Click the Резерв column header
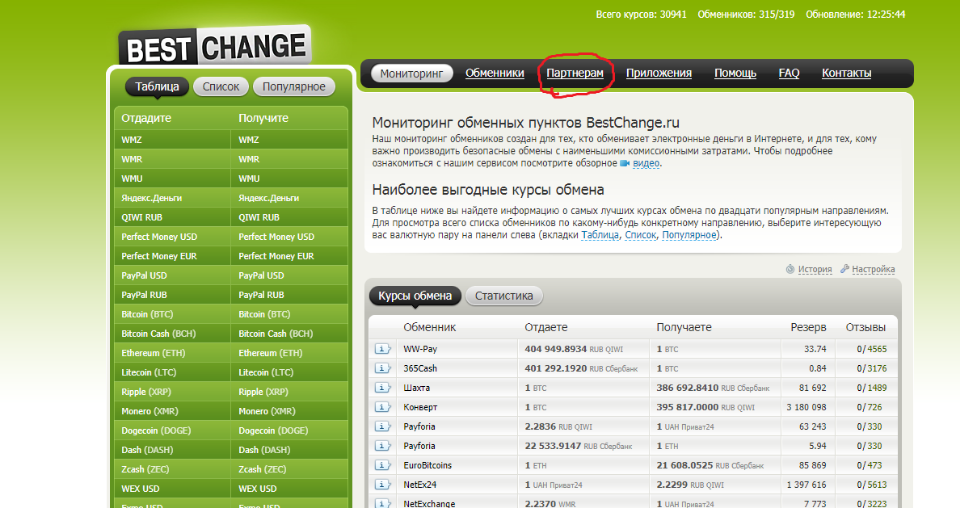This screenshot has height=508, width=960. [808, 327]
